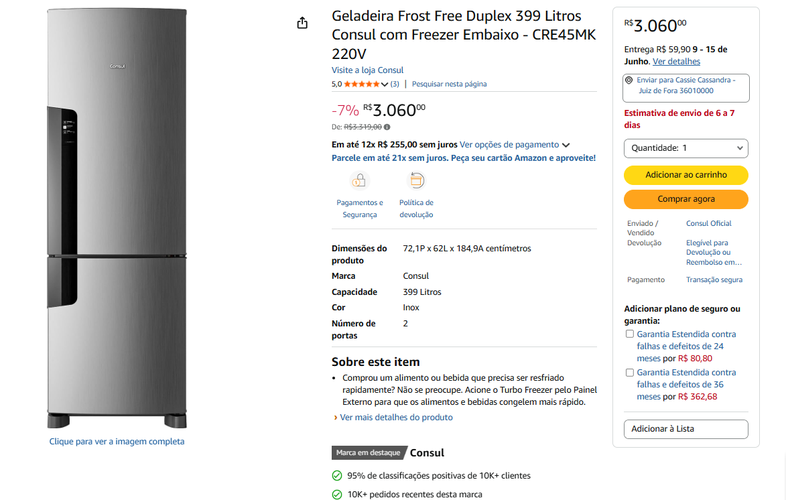This screenshot has width=786, height=500.
Task: Click the five-star rating stars
Action: point(362,84)
